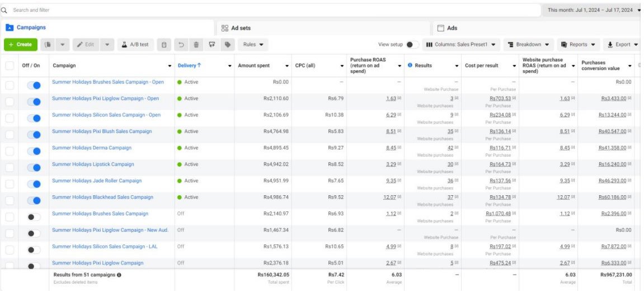Image resolution: width=644 pixels, height=292 pixels.
Task: Click the Rs4,764.98 amount spent cell
Action: pyautogui.click(x=276, y=131)
